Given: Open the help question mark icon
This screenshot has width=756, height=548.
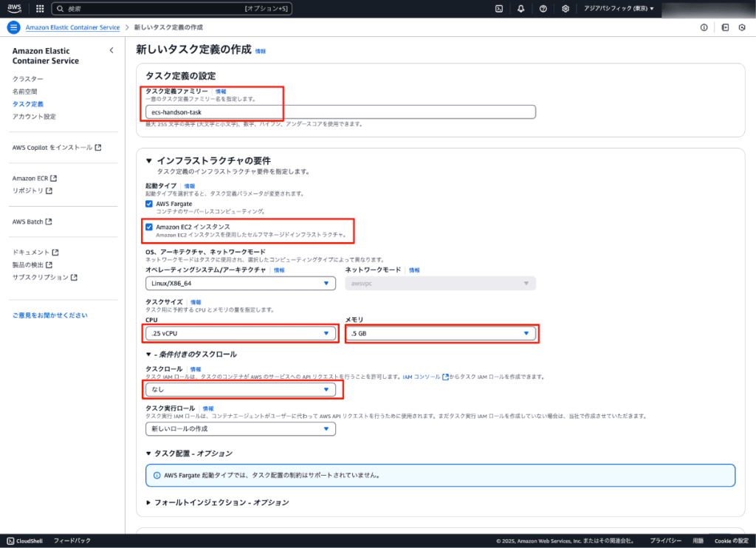Looking at the screenshot, I should coord(543,9).
